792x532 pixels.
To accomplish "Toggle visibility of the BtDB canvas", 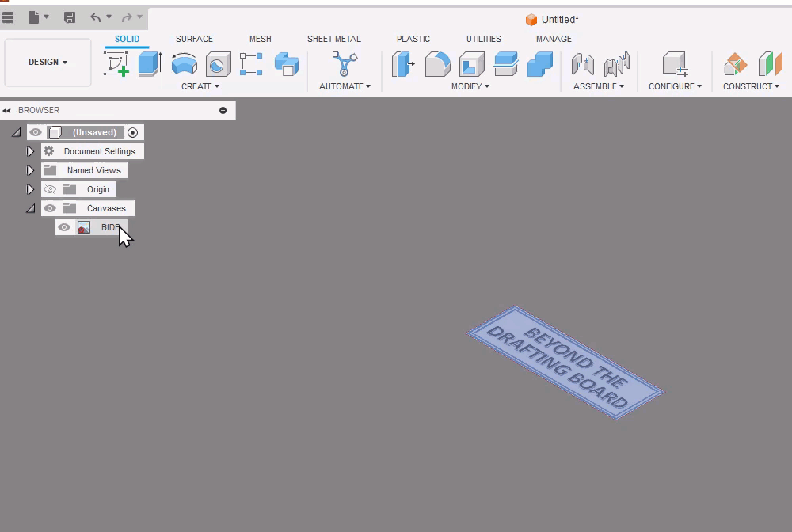I will click(64, 227).
